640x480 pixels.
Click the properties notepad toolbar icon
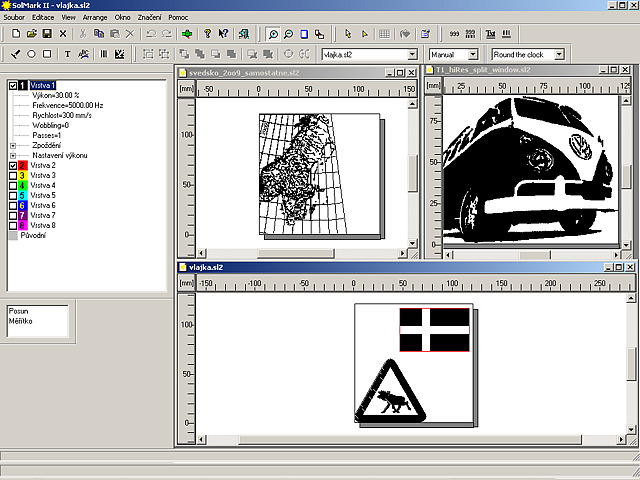click(x=425, y=34)
